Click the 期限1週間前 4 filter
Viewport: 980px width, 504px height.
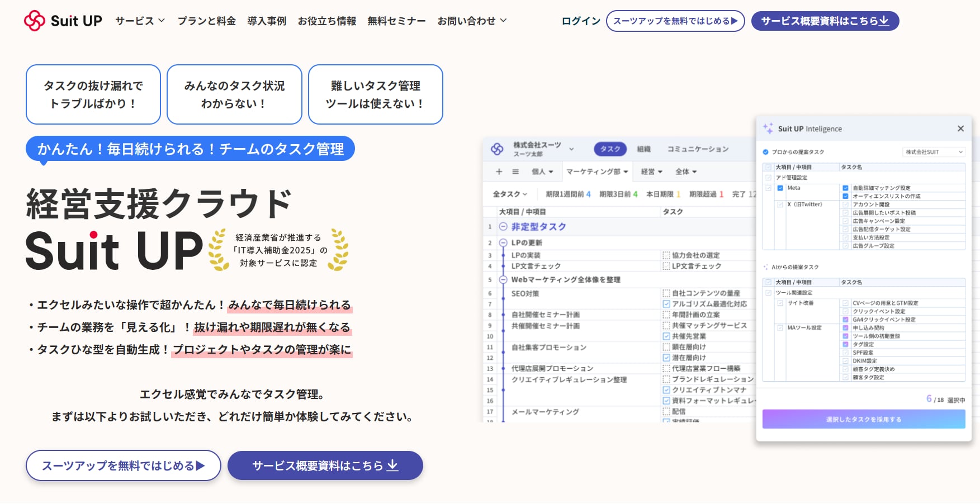[568, 194]
